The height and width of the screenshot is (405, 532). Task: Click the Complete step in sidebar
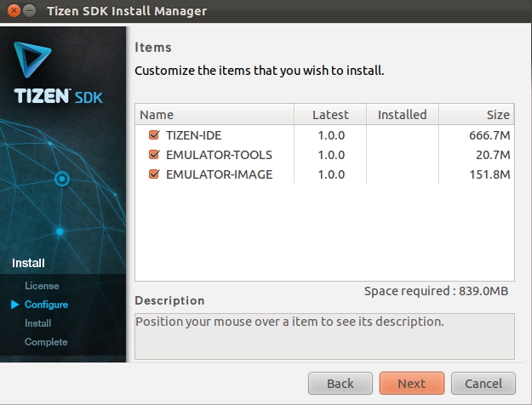coord(46,342)
